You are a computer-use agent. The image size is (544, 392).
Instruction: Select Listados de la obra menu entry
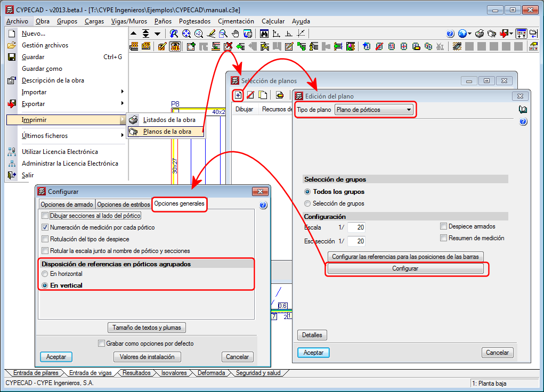(166, 120)
